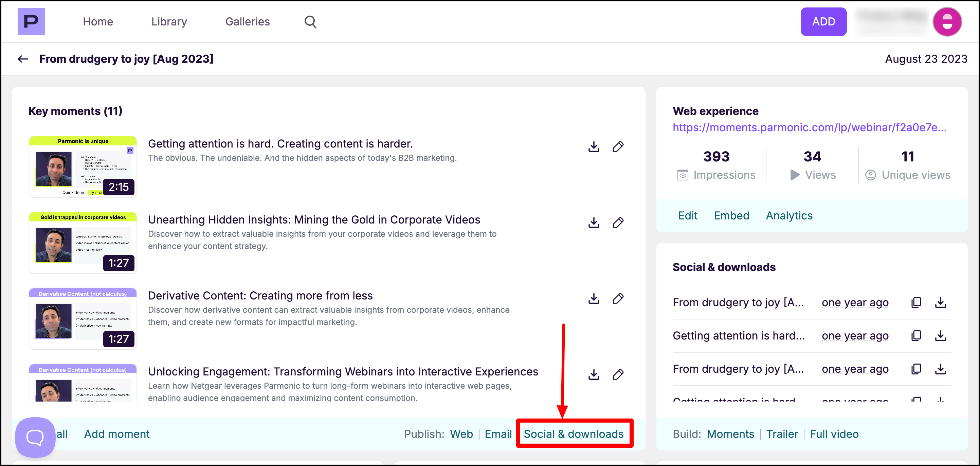Viewport: 980px width, 466px height.
Task: Select Embed under Web experience
Action: [x=731, y=215]
